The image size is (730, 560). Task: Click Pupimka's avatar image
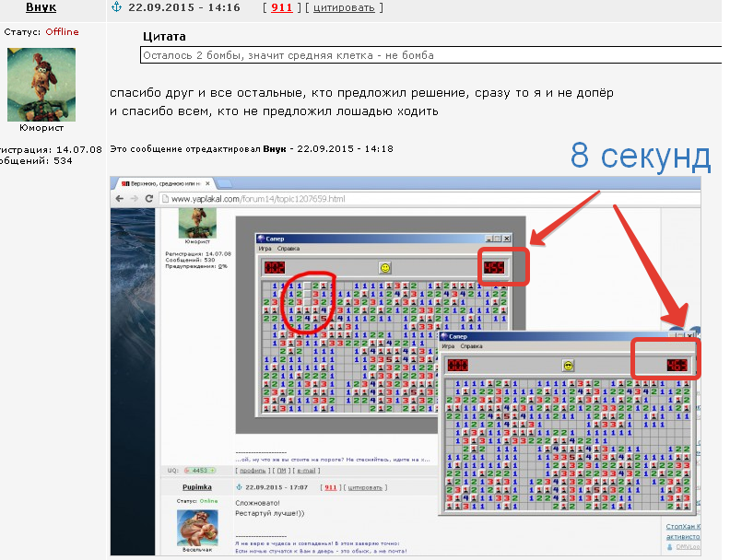point(197,528)
